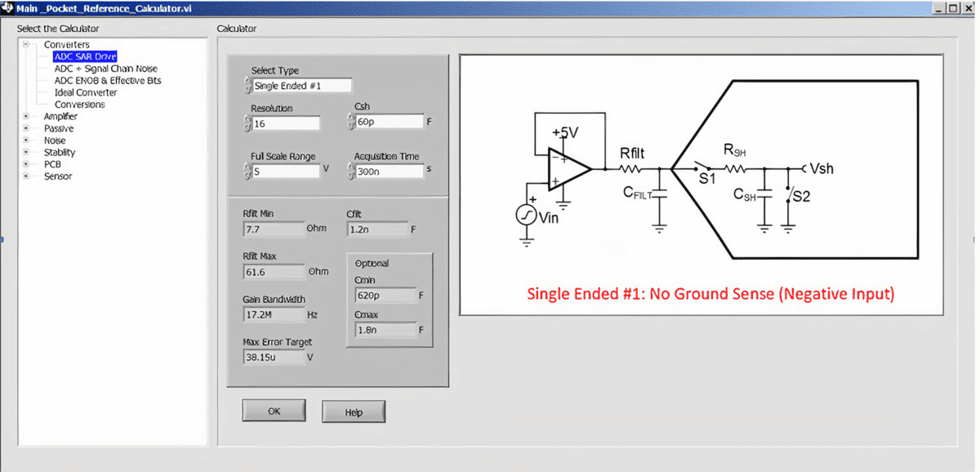
Task: Click the Max Error Target result field
Action: [273, 357]
